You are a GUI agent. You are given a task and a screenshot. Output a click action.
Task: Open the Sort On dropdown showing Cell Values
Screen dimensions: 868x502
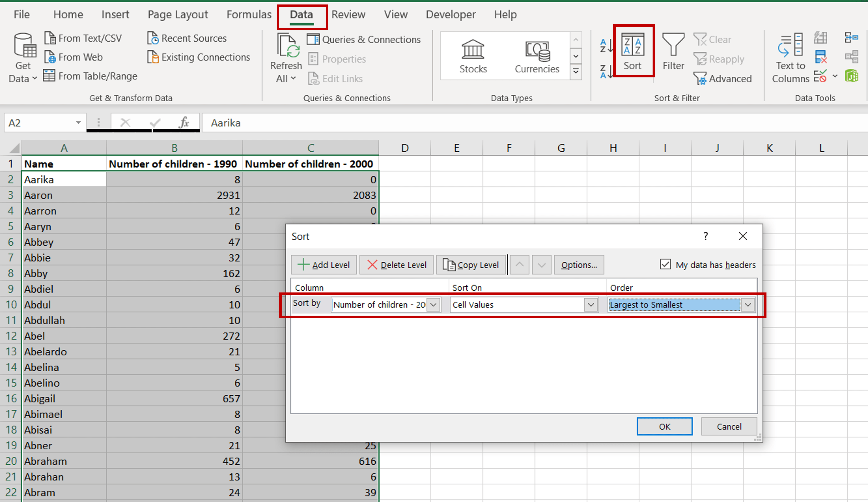(591, 305)
